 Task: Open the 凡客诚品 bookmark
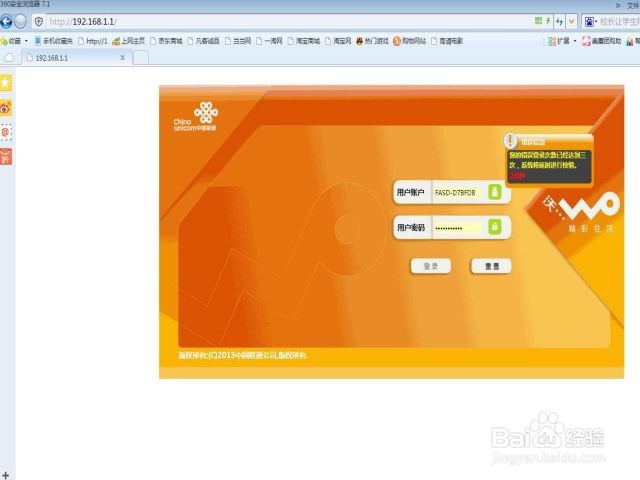click(203, 41)
